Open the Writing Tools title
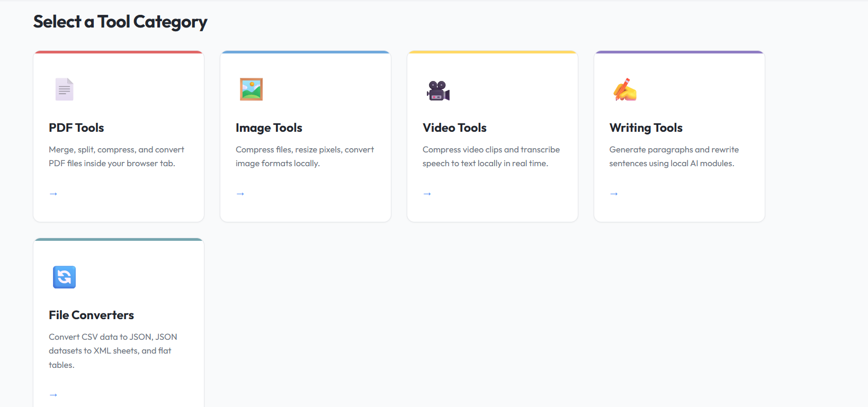868x407 pixels. (646, 128)
